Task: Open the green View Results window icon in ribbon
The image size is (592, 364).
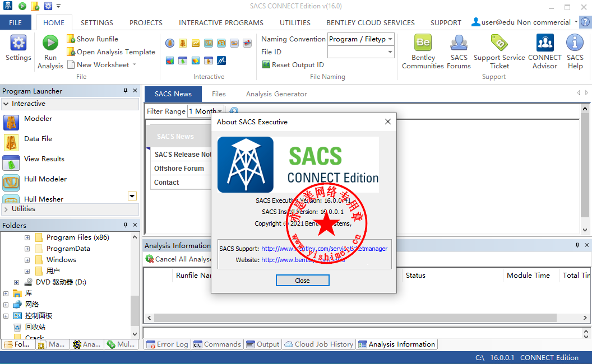Action: click(183, 60)
